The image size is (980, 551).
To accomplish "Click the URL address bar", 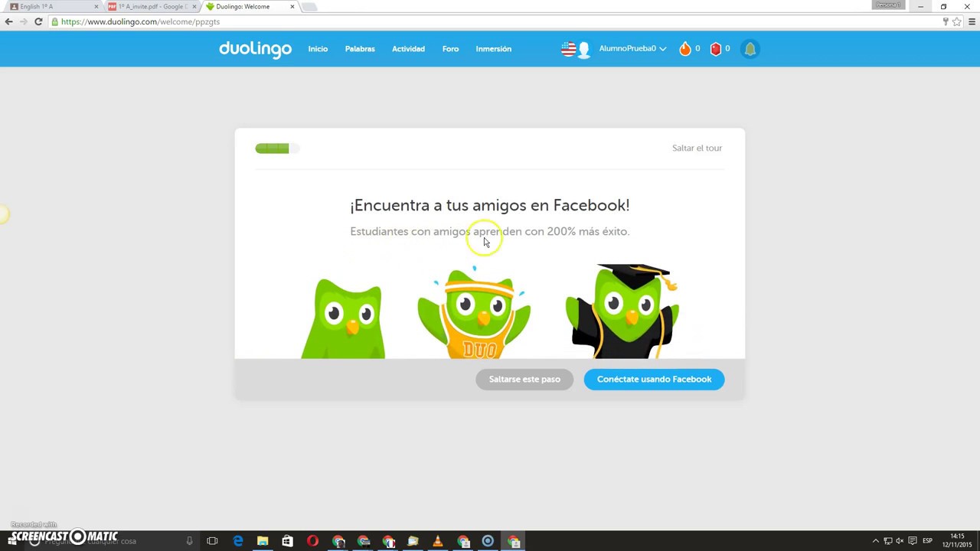I will point(490,21).
